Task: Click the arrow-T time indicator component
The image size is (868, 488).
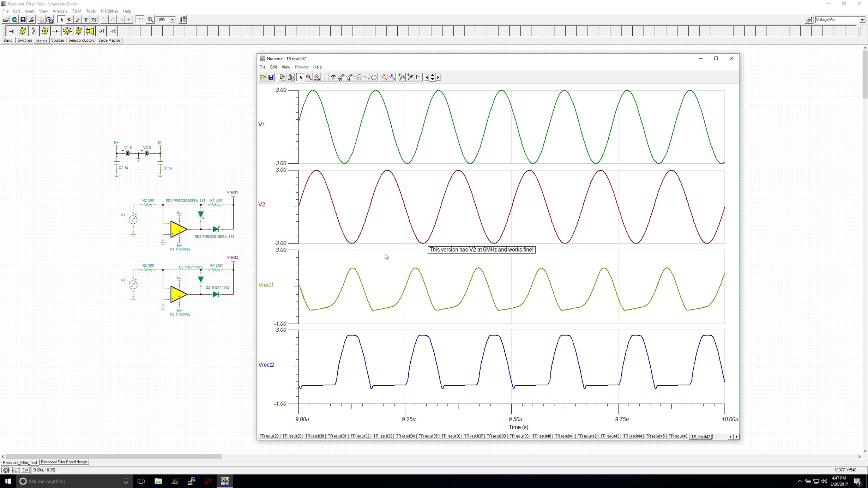Action: click(x=101, y=31)
